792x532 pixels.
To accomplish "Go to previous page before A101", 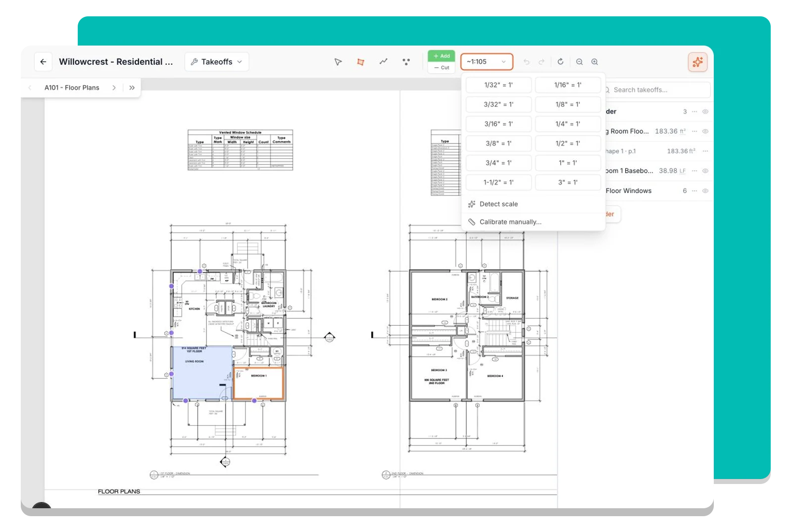I will click(x=30, y=88).
